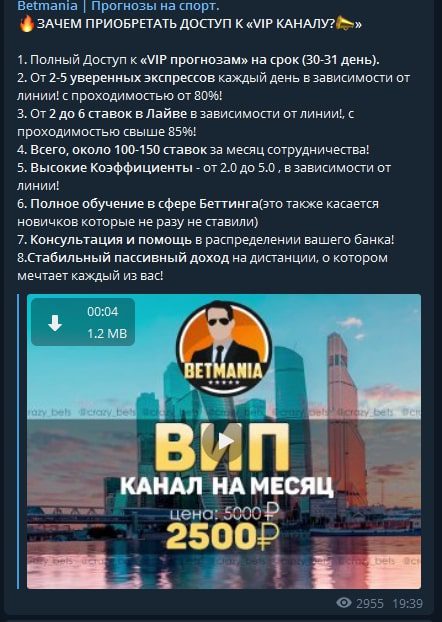Click the Стабильный пассивный доход text
The height and width of the screenshot is (622, 442).
click(x=129, y=258)
